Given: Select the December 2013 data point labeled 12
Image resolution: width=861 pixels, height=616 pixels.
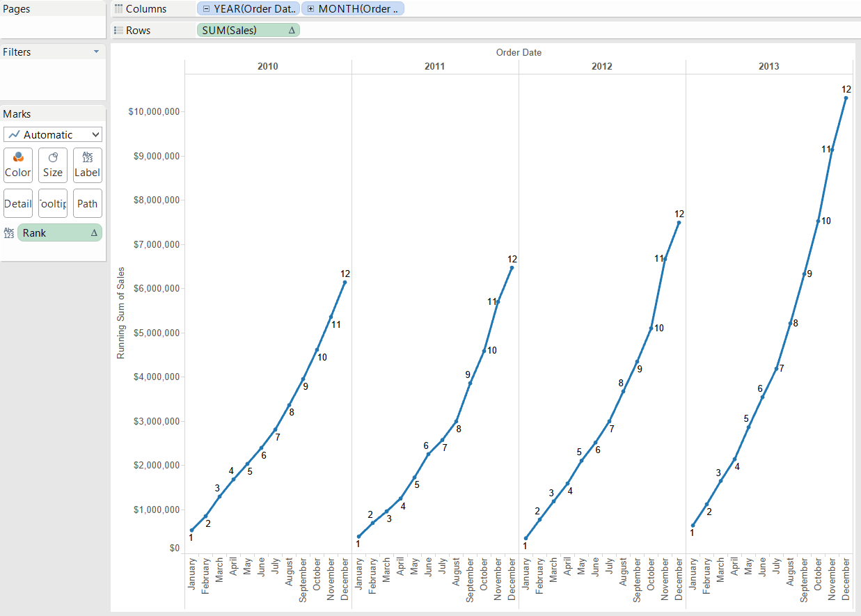Looking at the screenshot, I should click(846, 98).
